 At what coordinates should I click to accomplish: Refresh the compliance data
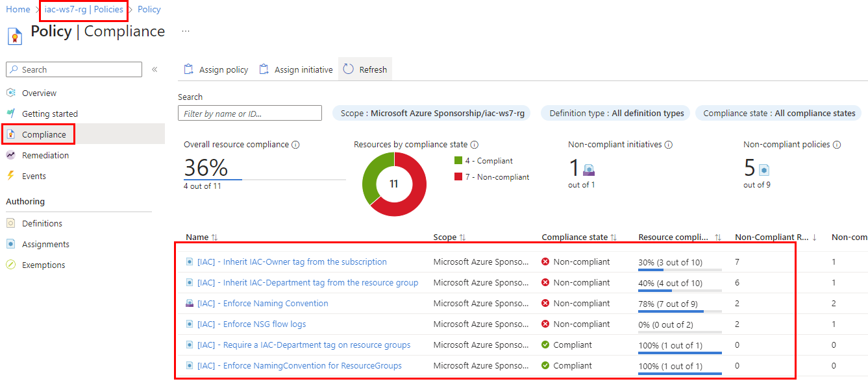(365, 69)
